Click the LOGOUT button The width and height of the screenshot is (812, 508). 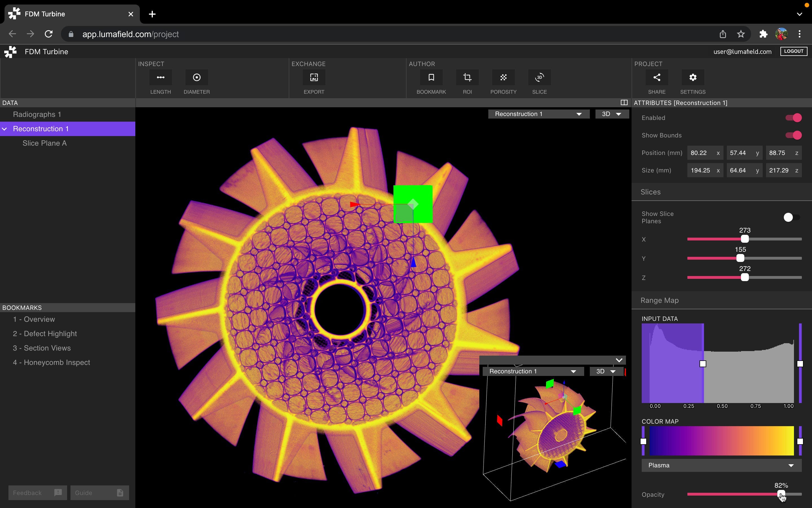click(794, 51)
